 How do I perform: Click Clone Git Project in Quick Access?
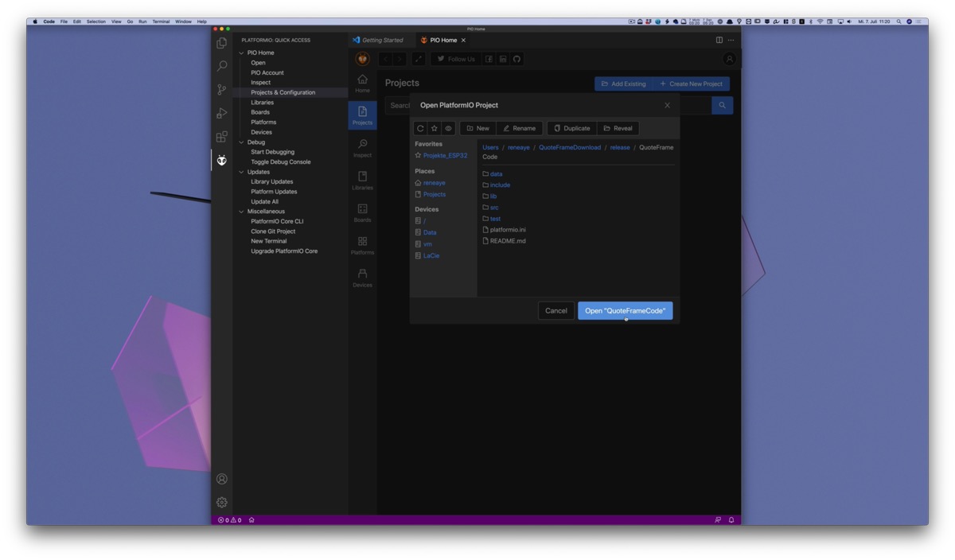pos(273,231)
